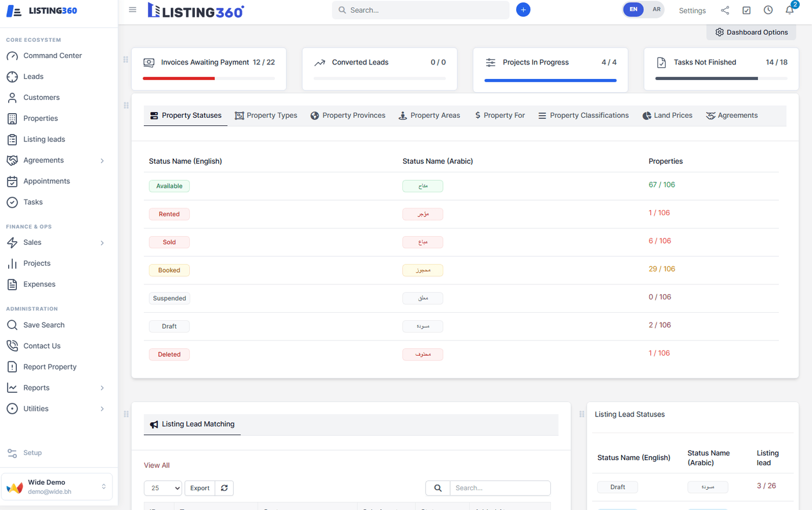Screen dimensions: 812x510
Task: Open the Wide Demo account switcher
Action: tap(57, 487)
